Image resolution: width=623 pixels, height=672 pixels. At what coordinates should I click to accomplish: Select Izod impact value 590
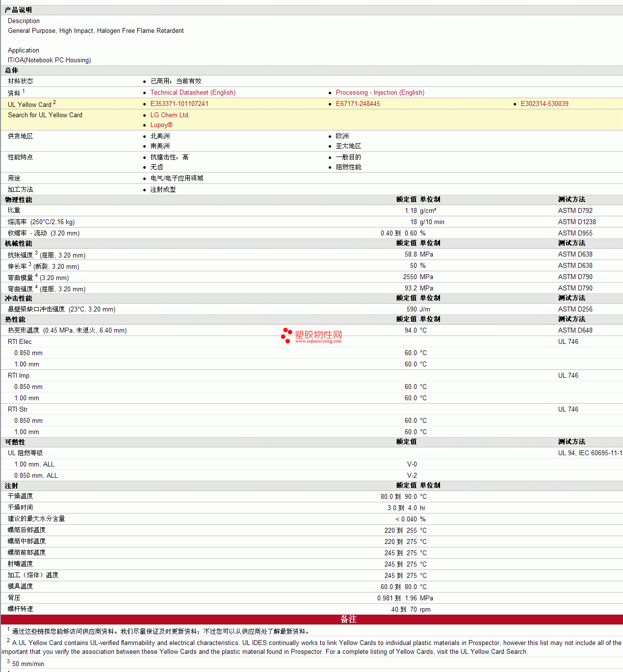(x=412, y=310)
